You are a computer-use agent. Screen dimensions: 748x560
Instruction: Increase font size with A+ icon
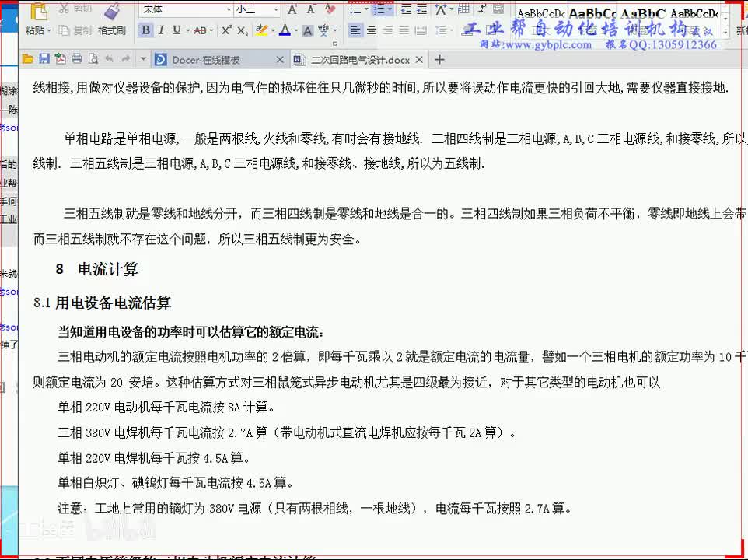(292, 9)
